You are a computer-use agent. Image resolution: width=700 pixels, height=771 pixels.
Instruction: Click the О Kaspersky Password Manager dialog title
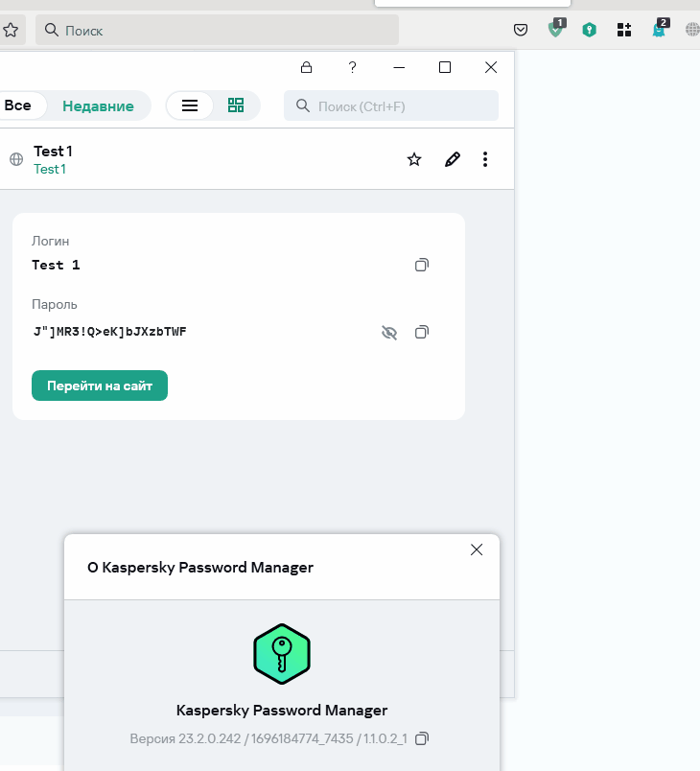(200, 568)
